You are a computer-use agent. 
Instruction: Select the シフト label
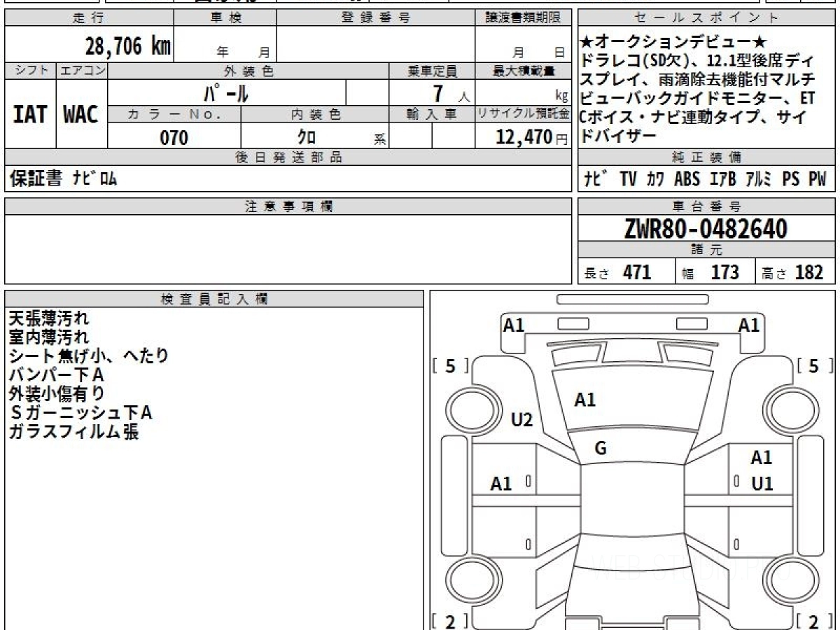coord(31,71)
